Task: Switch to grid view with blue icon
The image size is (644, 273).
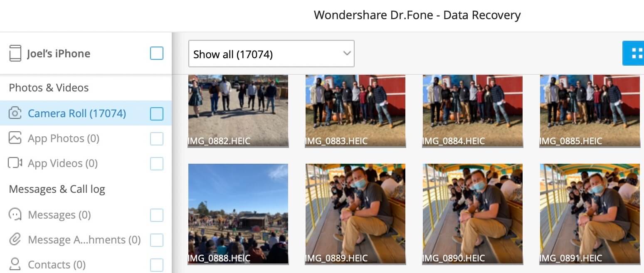Action: (633, 53)
